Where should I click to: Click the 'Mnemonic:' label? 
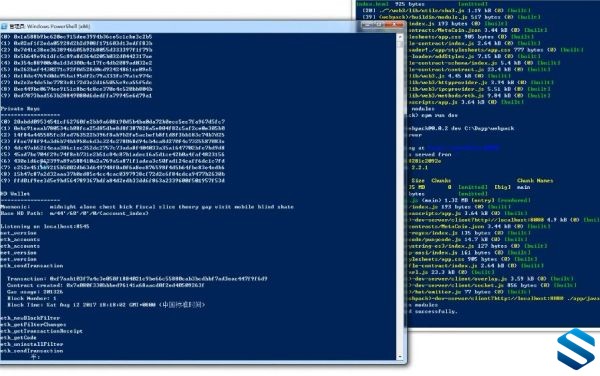15,207
